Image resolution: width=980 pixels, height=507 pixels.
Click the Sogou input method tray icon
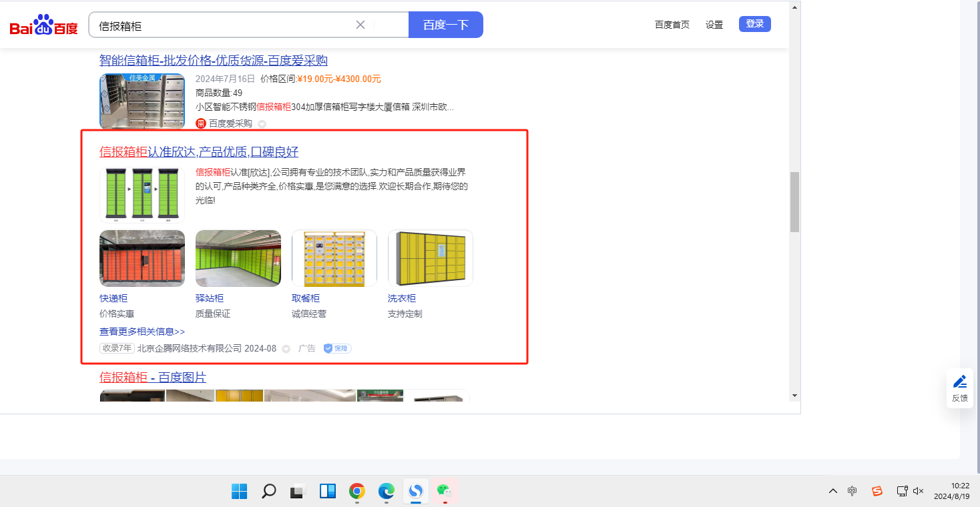tap(877, 491)
